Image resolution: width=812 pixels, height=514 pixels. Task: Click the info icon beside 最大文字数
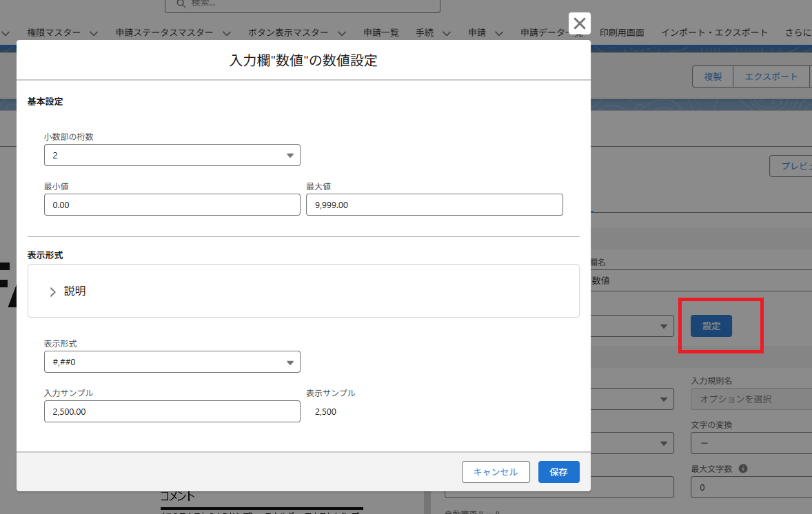(743, 469)
